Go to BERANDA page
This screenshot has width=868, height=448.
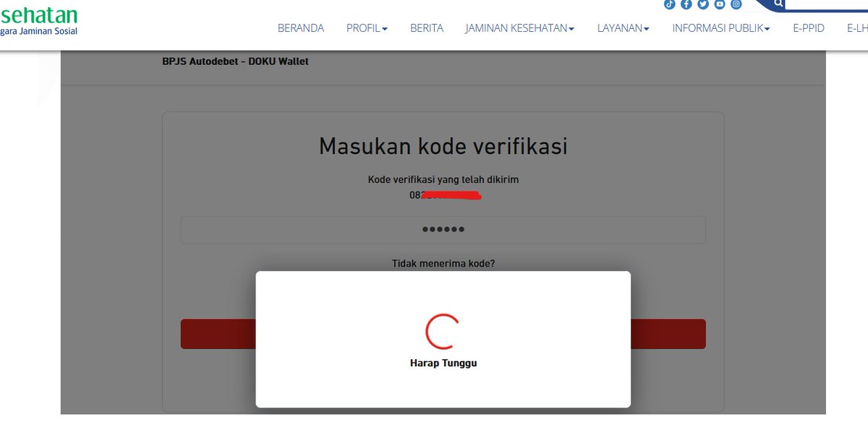(301, 28)
